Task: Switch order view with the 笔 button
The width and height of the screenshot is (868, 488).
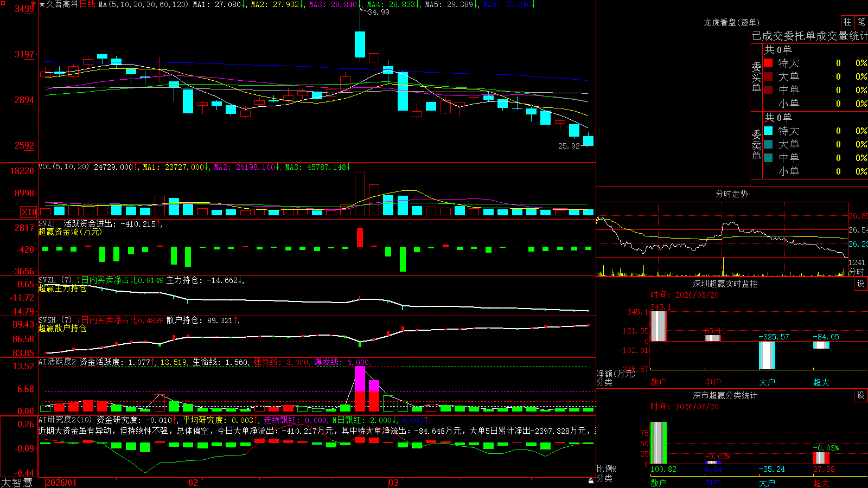Action: click(x=861, y=22)
